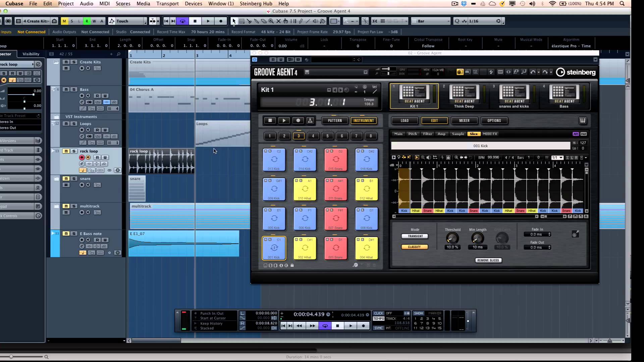This screenshot has width=644, height=362.
Task: Expand the Create Kits folder track
Action: tap(56, 62)
